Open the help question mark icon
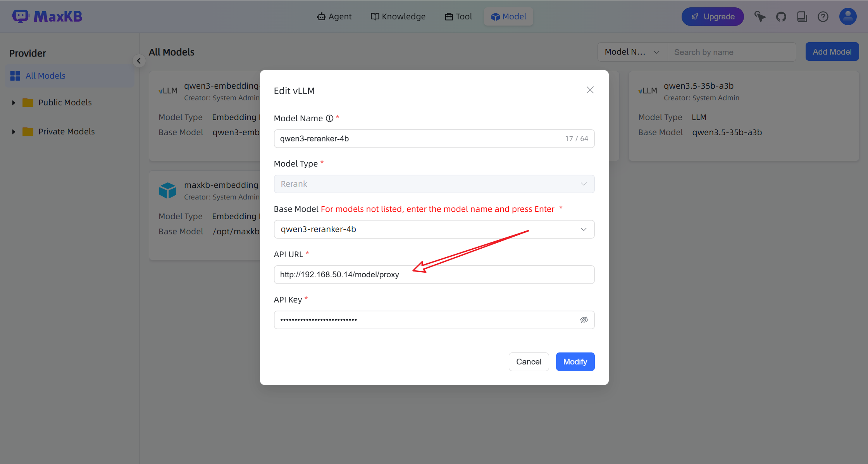 [x=823, y=17]
